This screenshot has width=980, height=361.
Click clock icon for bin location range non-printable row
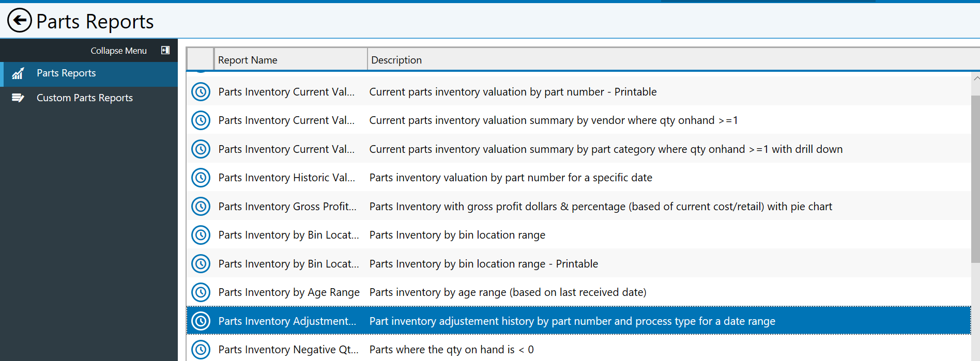201,235
